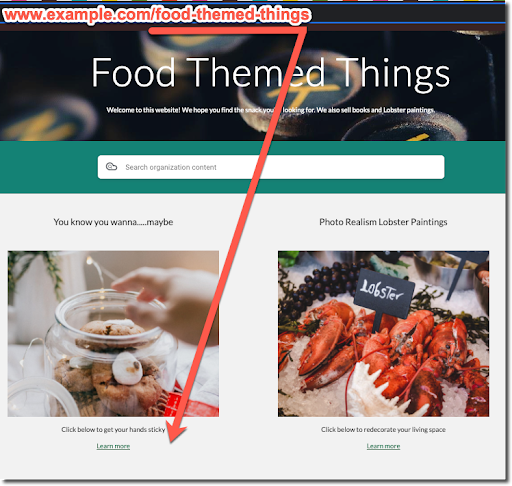Click the You know you wanna.....maybe heading
This screenshot has height=486, width=512.
click(x=113, y=222)
